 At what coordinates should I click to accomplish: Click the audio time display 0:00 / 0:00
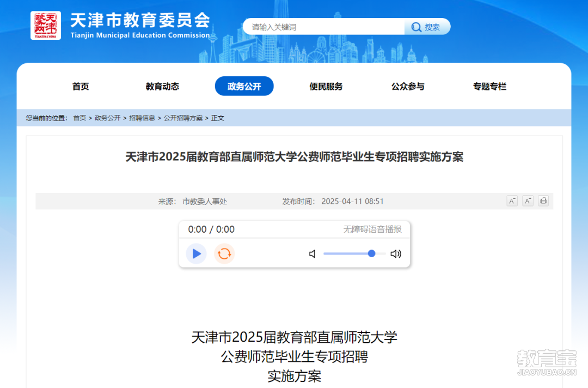211,229
